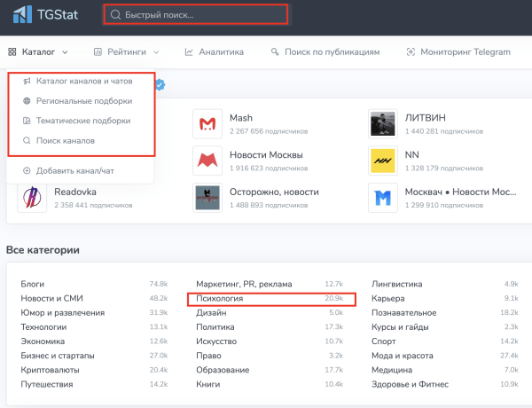This screenshot has height=408, width=532.
Task: Open the Mash channel avatar
Action: 207,123
